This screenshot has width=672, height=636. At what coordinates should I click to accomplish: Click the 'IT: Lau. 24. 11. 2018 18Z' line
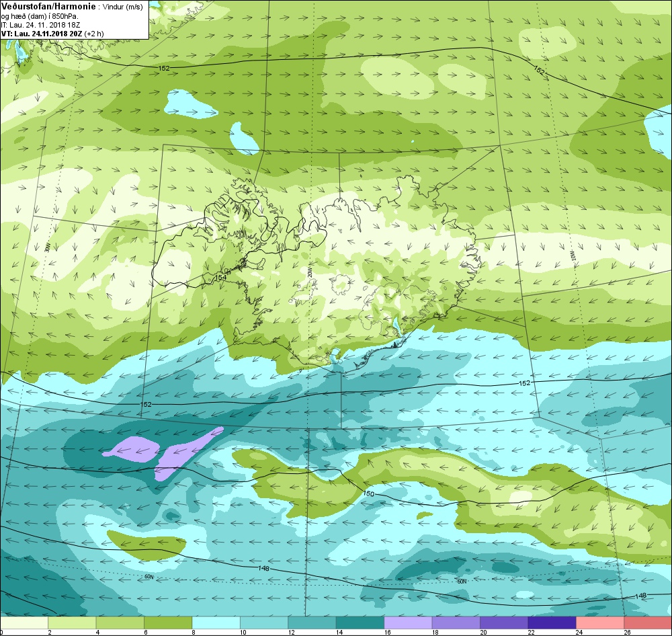pyautogui.click(x=41, y=25)
